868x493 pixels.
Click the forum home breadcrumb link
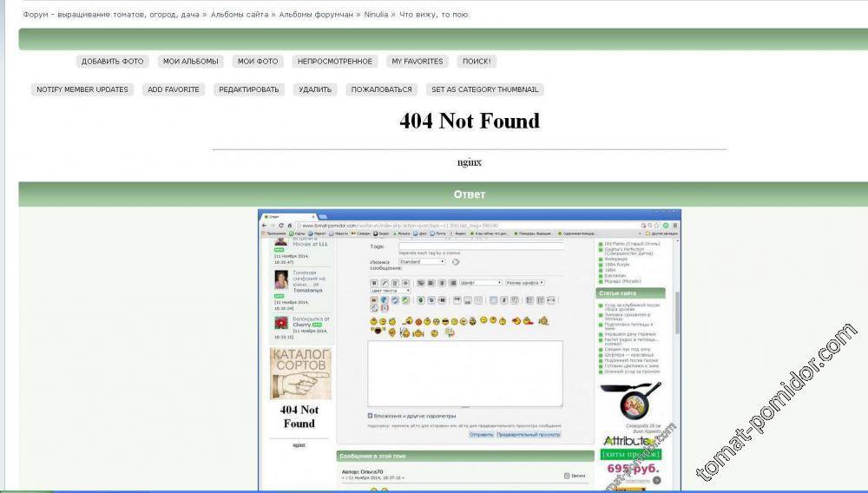click(x=110, y=15)
